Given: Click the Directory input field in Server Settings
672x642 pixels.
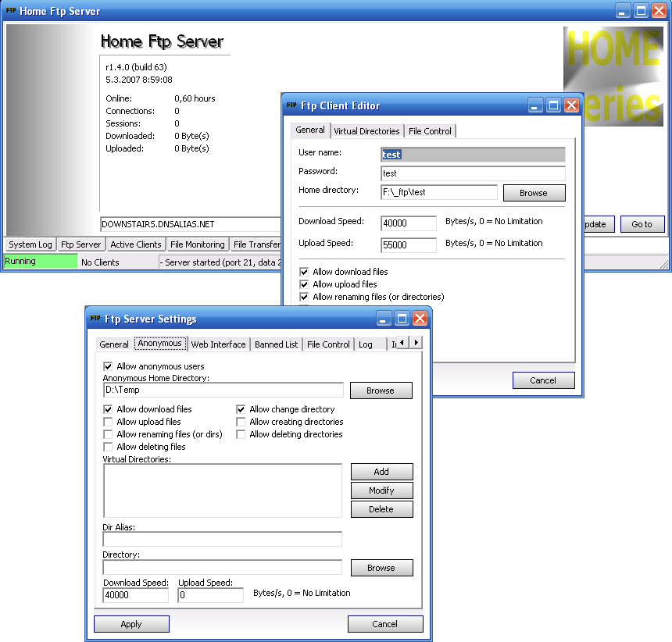Looking at the screenshot, I should 222,566.
